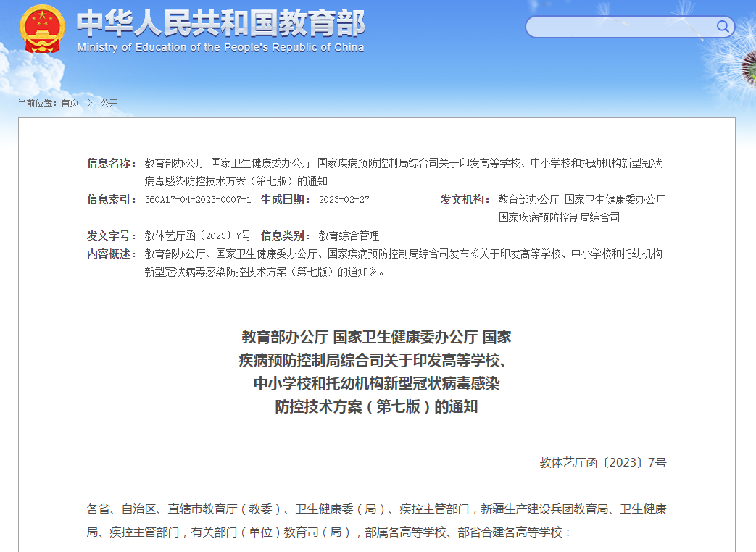Click the 生成日期 label

point(286,199)
